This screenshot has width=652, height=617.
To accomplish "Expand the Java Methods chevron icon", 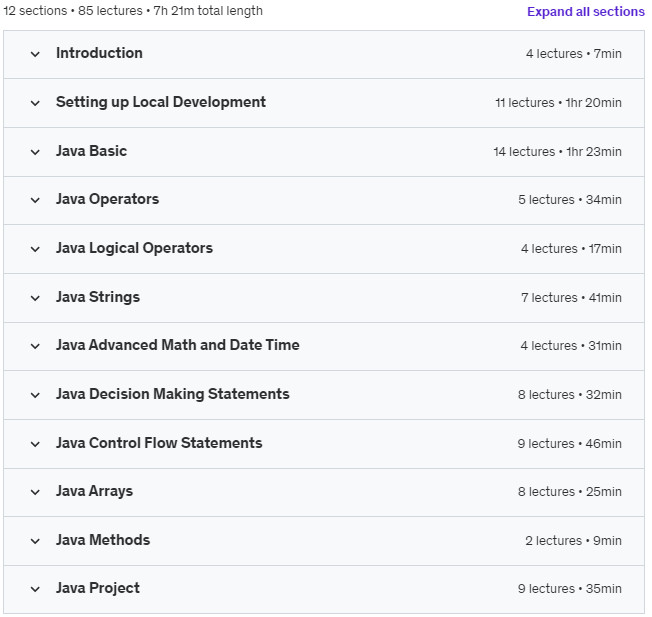I will [x=35, y=541].
